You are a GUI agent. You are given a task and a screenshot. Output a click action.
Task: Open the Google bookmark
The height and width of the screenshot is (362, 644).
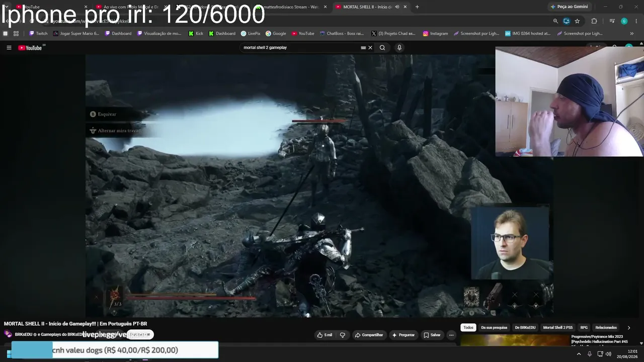[x=276, y=34]
